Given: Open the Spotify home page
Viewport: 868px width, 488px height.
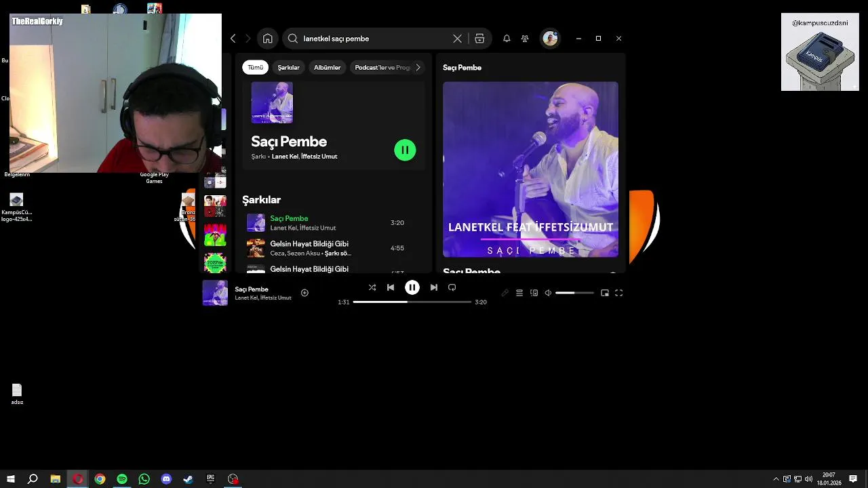Looking at the screenshot, I should tap(268, 39).
